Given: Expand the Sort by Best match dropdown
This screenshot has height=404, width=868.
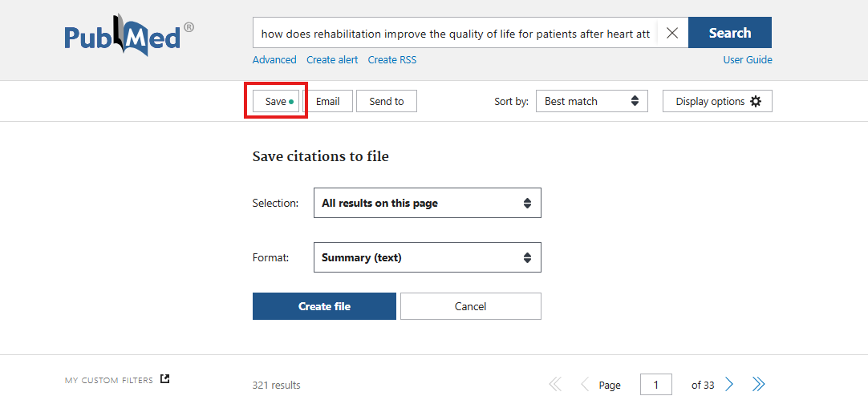Looking at the screenshot, I should pos(591,102).
